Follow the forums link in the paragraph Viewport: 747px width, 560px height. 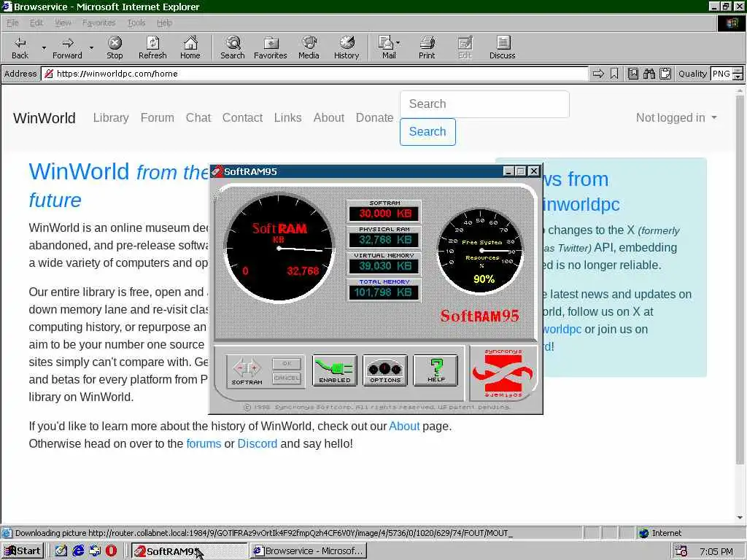point(204,444)
